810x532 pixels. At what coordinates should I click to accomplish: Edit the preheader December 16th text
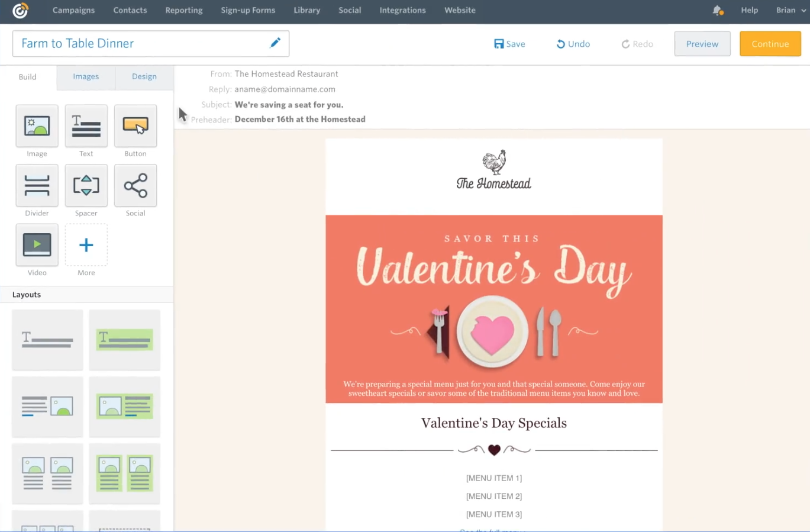pyautogui.click(x=300, y=120)
